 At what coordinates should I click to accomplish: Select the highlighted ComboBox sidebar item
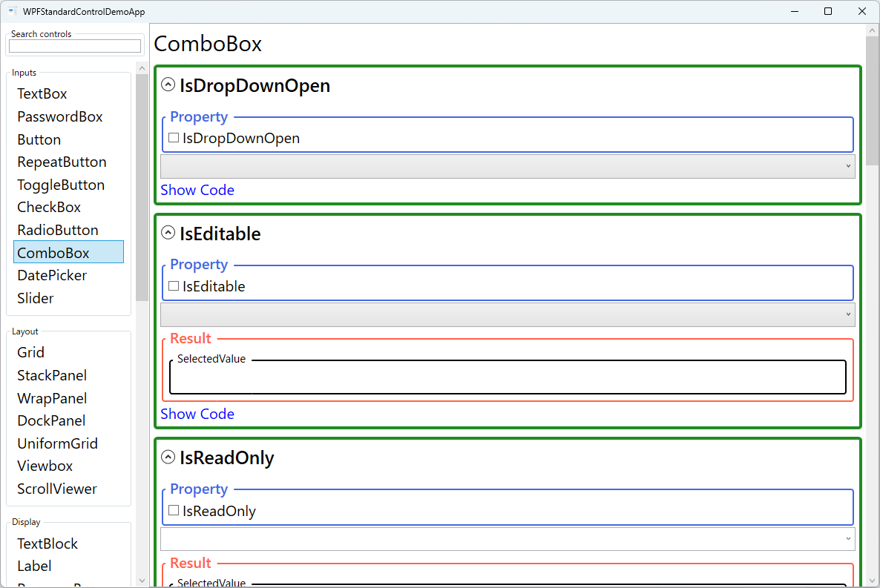tap(68, 253)
